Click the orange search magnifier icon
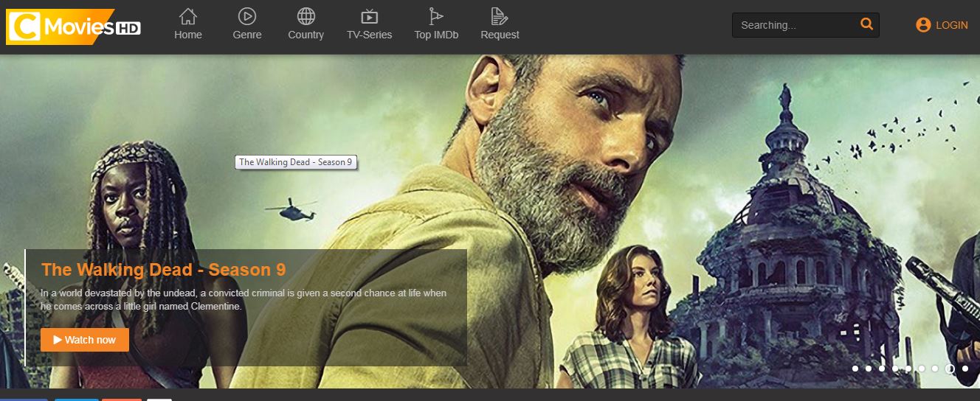This screenshot has width=980, height=401. tap(866, 24)
